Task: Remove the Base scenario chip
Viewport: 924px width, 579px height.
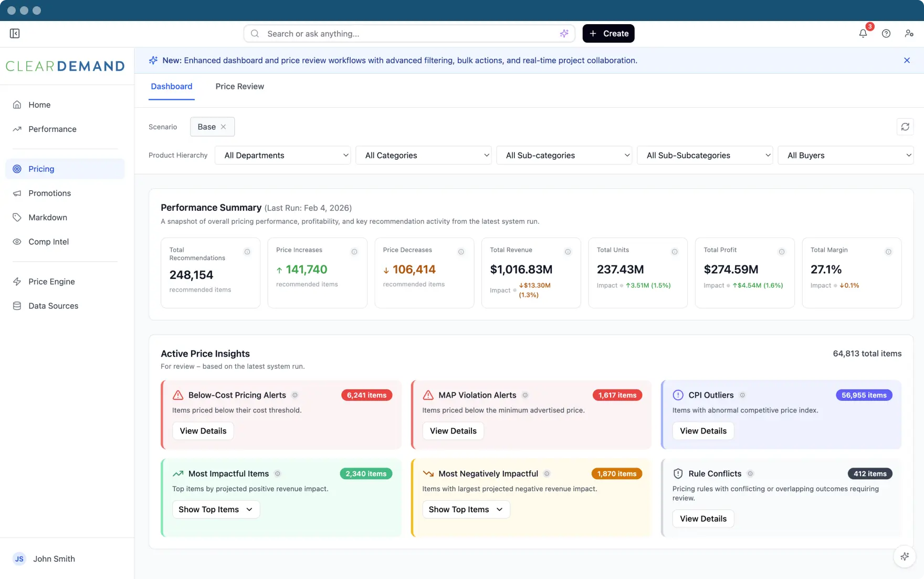Action: (x=223, y=127)
